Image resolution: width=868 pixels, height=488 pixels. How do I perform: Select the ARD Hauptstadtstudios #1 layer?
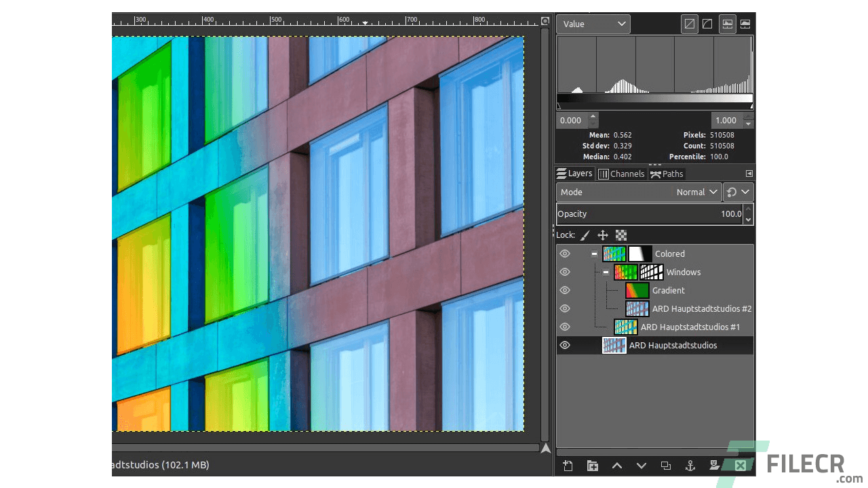690,327
